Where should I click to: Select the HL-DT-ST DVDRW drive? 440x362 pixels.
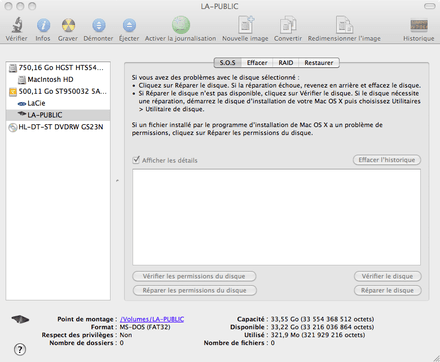tap(58, 127)
